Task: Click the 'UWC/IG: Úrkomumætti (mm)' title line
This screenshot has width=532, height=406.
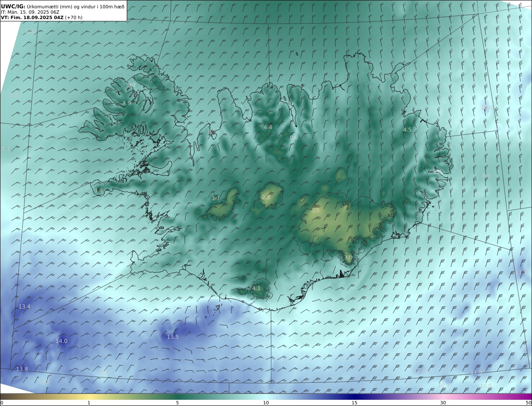Action: pyautogui.click(x=62, y=7)
